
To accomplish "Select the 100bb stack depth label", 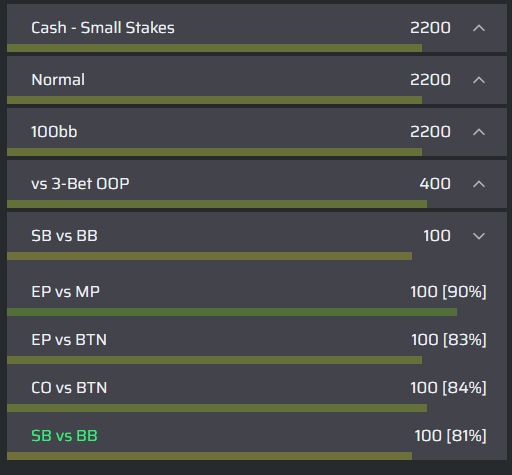I will pos(54,132).
